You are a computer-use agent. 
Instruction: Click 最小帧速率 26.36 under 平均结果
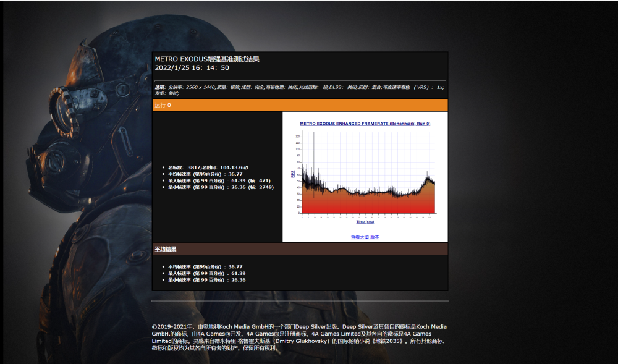[x=207, y=280]
